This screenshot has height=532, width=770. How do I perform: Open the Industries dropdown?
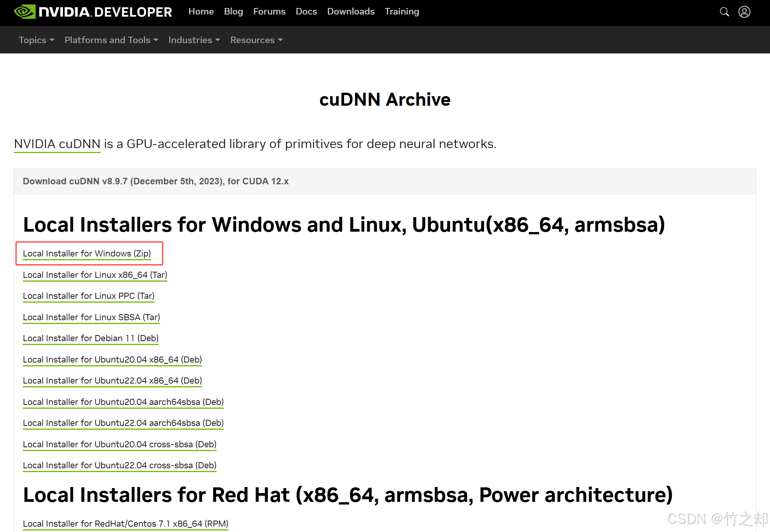pyautogui.click(x=194, y=40)
